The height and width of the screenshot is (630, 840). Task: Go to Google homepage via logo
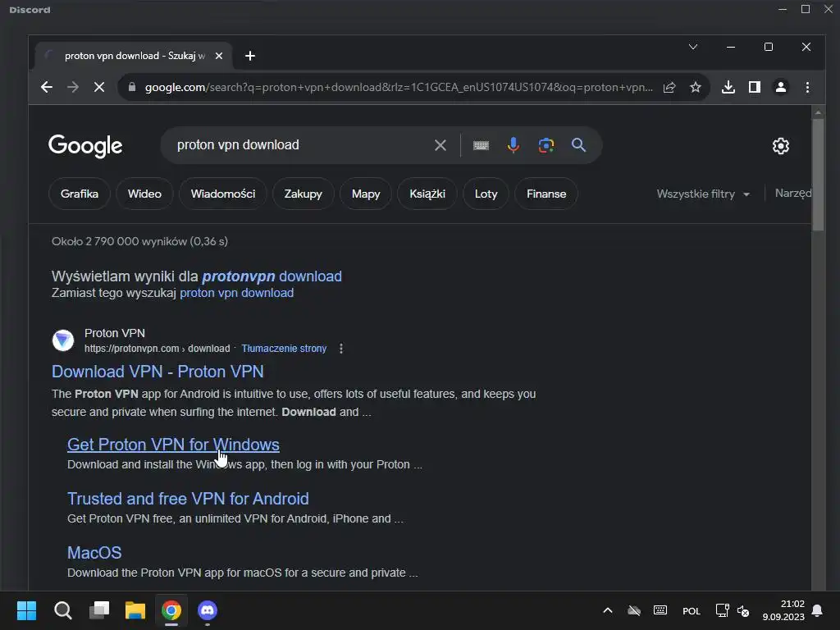click(85, 146)
